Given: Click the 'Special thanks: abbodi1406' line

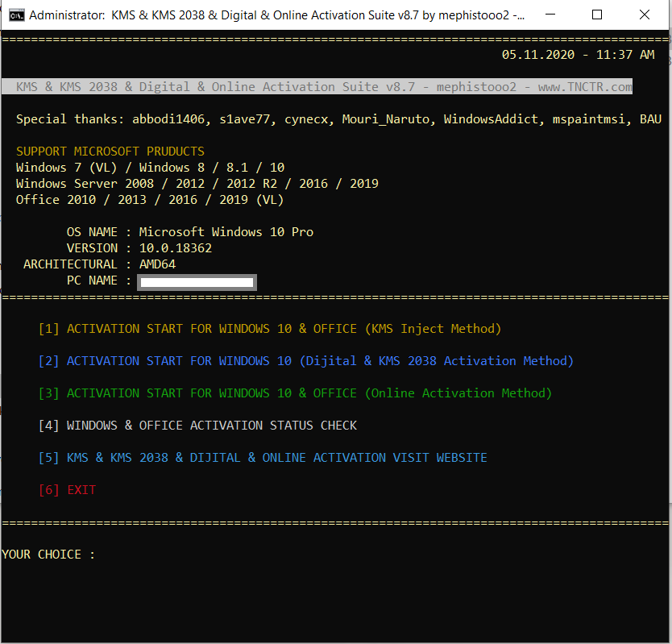Looking at the screenshot, I should click(338, 119).
